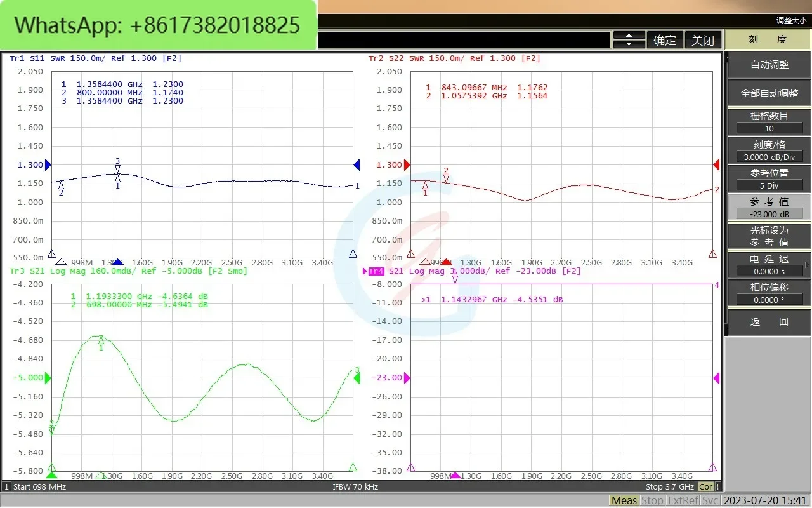Click the 参考值 -23.000 dB value field
Viewport: 812px width, 508px height.
point(769,214)
